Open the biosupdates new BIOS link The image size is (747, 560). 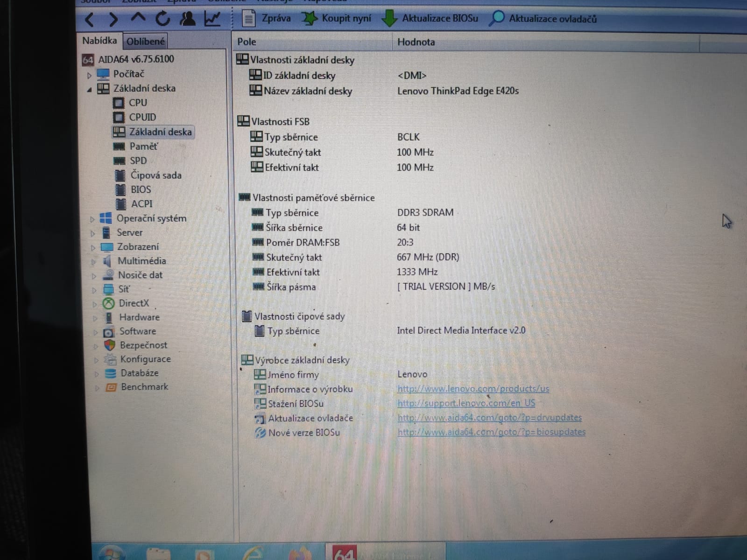(x=492, y=432)
